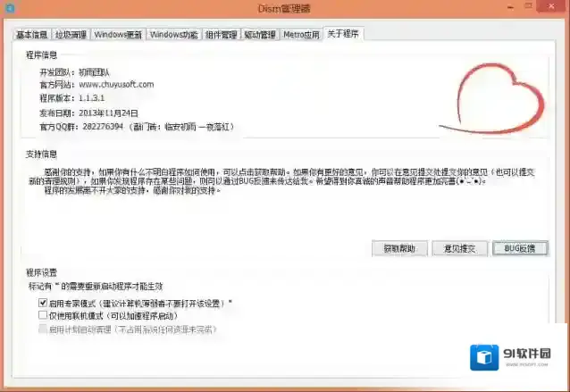Image resolution: width=570 pixels, height=392 pixels.
Task: Click the Dism管理器 app icon in title bar
Action: pos(10,8)
